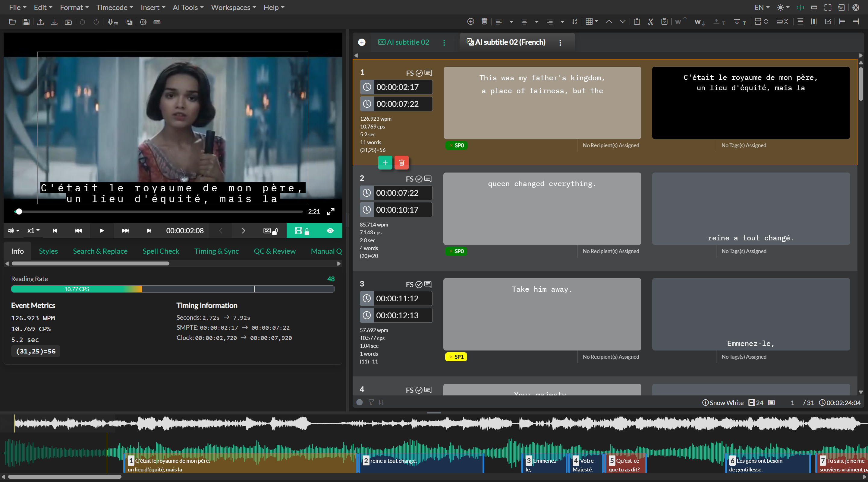This screenshot has width=868, height=482.
Task: Rewind with the double-left arrow button
Action: (78, 231)
